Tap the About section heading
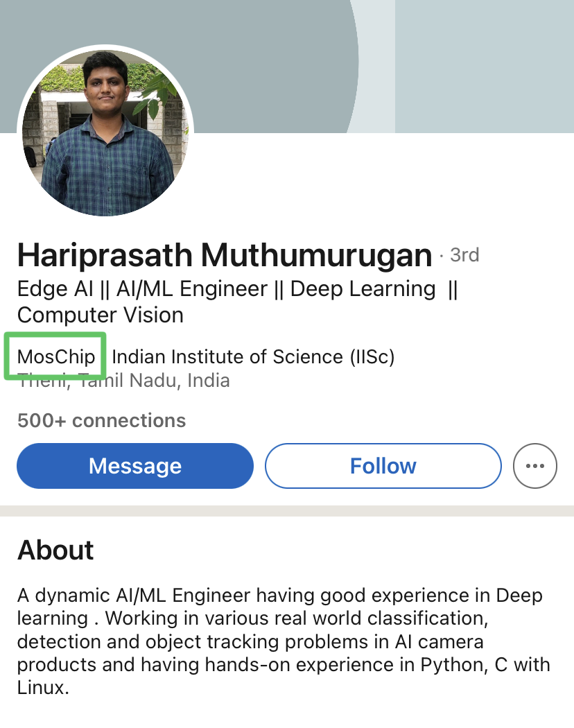 click(55, 550)
